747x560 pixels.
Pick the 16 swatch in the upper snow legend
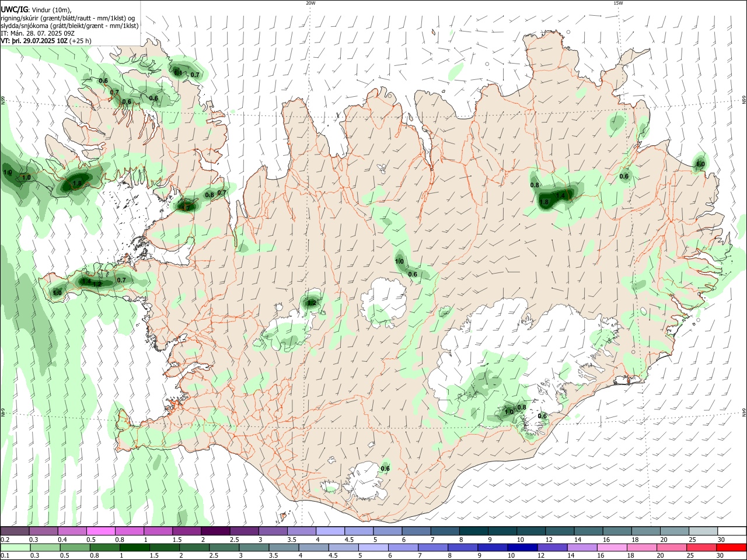[x=617, y=531]
